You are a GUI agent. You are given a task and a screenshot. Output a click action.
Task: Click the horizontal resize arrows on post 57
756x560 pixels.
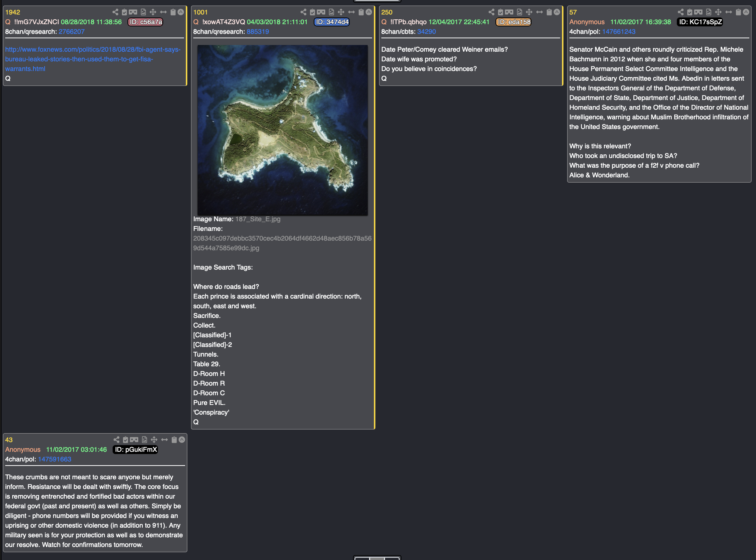(x=729, y=12)
